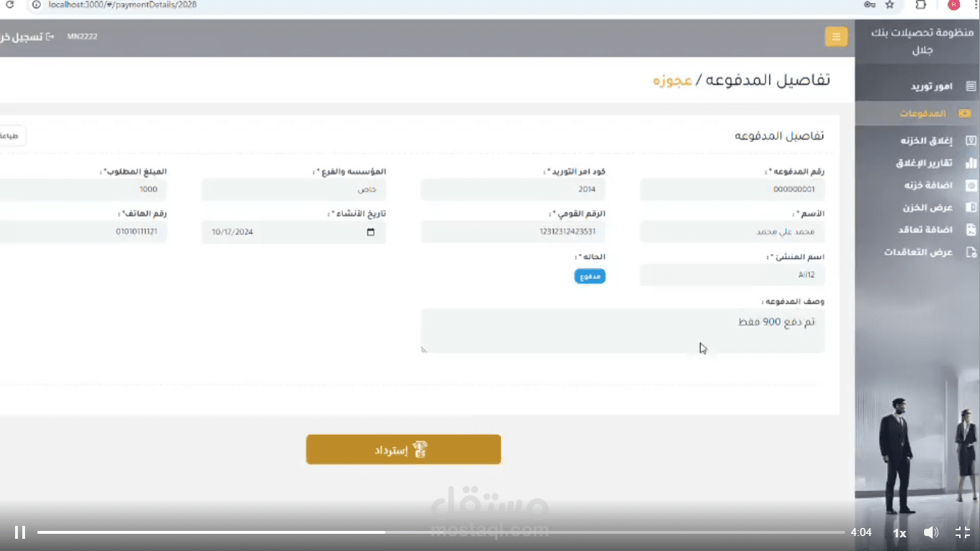Change 1x playback speed

(x=900, y=533)
